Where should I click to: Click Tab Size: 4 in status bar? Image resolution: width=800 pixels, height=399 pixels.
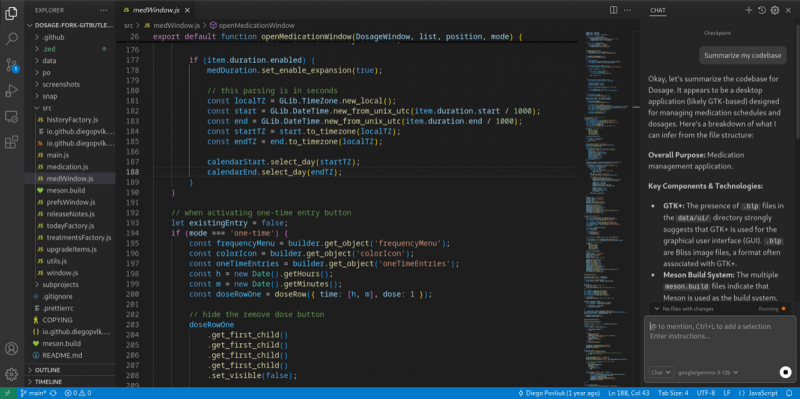(673, 393)
